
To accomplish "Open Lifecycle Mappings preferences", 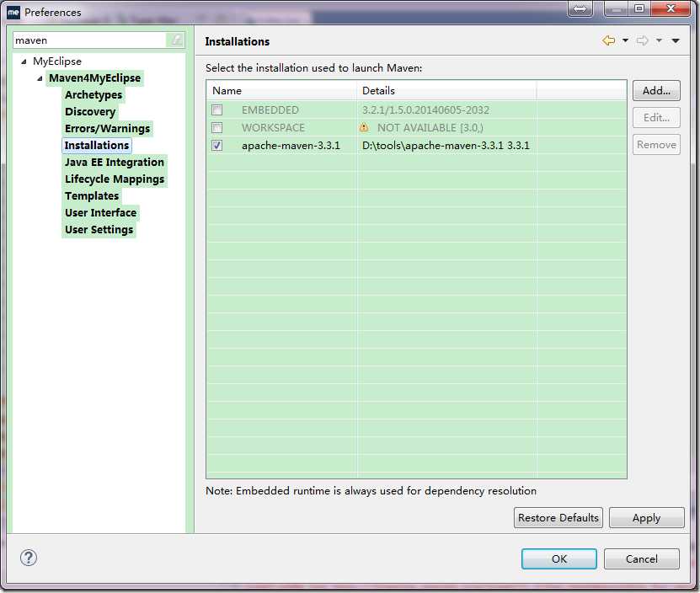I will click(115, 179).
